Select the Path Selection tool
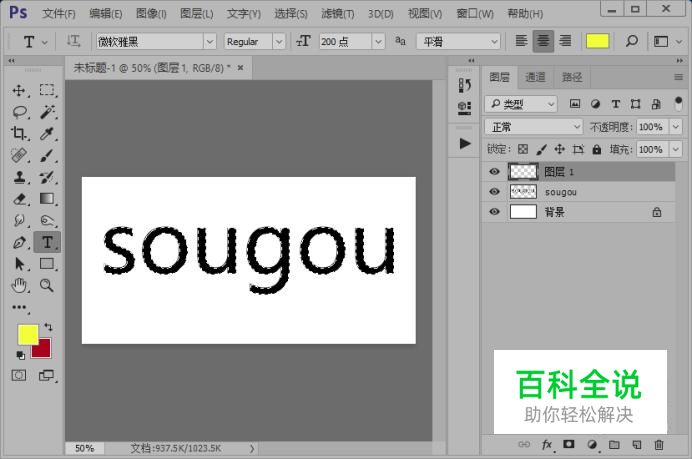Viewport: 692px width, 459px height. (19, 264)
